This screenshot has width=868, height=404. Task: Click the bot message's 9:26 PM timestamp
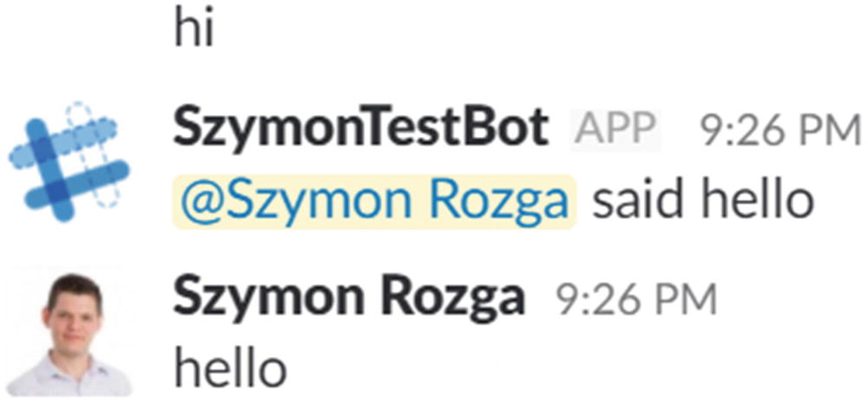(779, 130)
